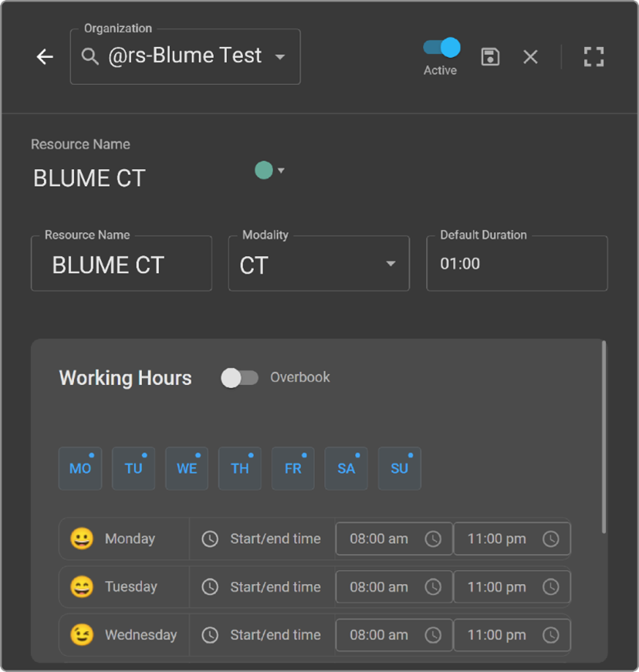The image size is (639, 672).
Task: Click the fullscreen expand icon
Action: tap(593, 56)
